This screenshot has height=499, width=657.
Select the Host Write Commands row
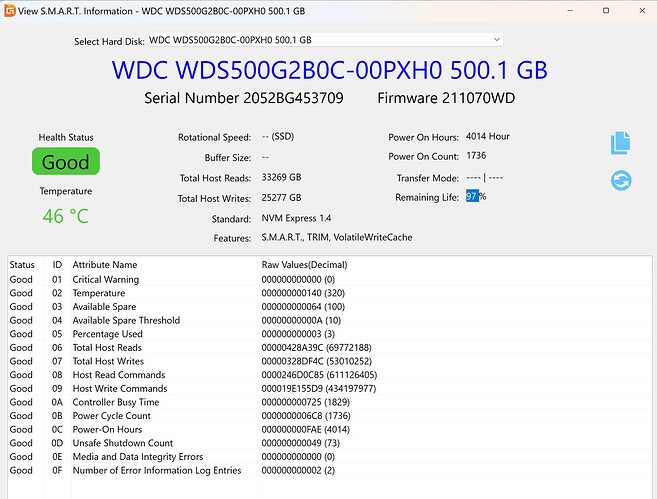tap(329, 388)
